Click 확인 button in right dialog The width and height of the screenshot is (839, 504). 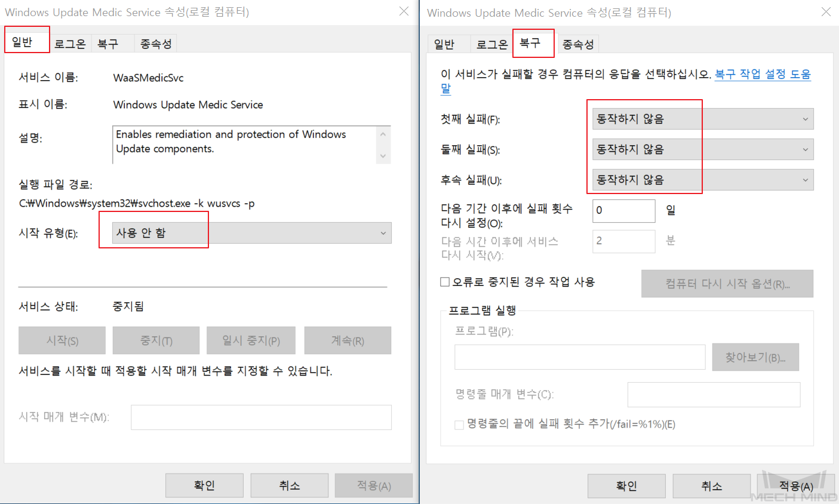(626, 486)
